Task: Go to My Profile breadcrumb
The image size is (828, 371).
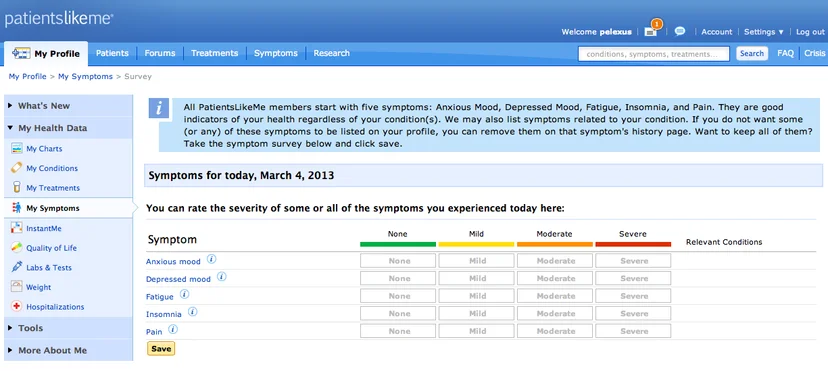Action: (27, 77)
